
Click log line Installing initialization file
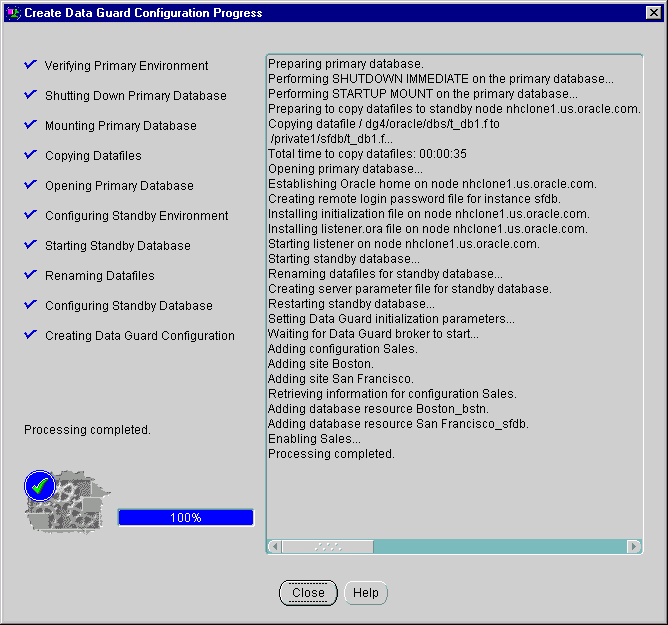click(429, 214)
